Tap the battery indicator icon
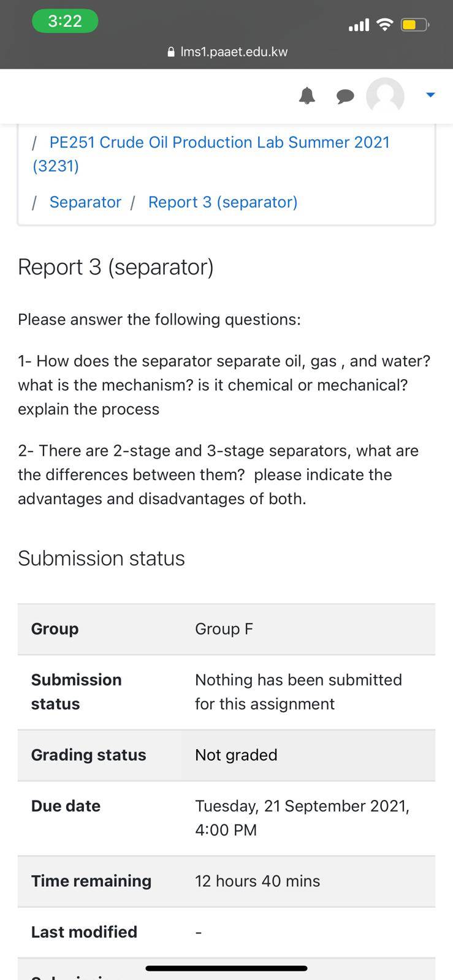 (x=415, y=25)
